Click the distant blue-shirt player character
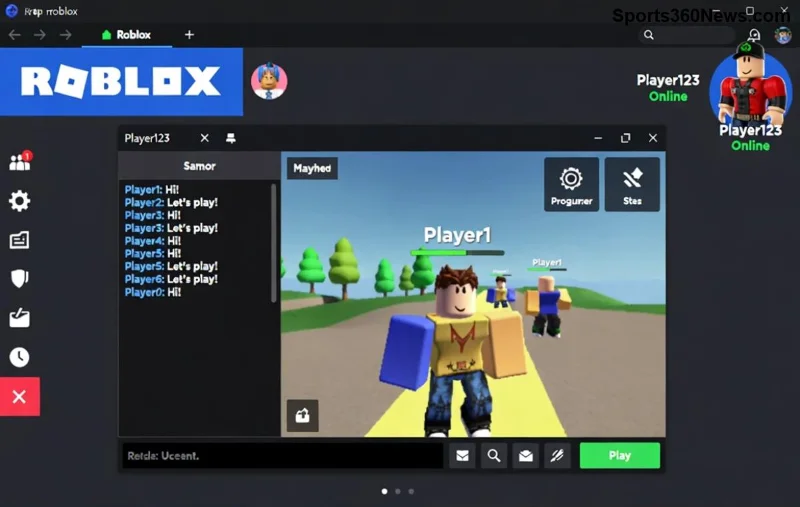 547,305
